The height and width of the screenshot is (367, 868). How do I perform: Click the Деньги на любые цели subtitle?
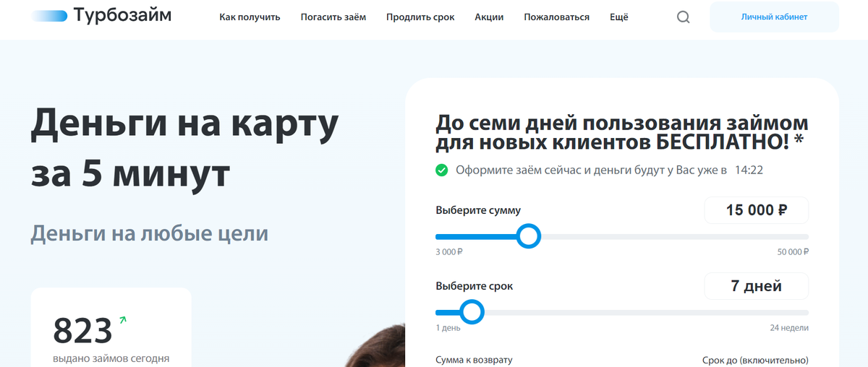click(150, 233)
